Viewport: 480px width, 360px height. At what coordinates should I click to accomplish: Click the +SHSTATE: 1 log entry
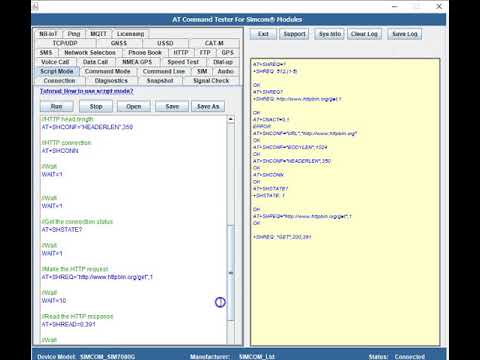point(269,196)
